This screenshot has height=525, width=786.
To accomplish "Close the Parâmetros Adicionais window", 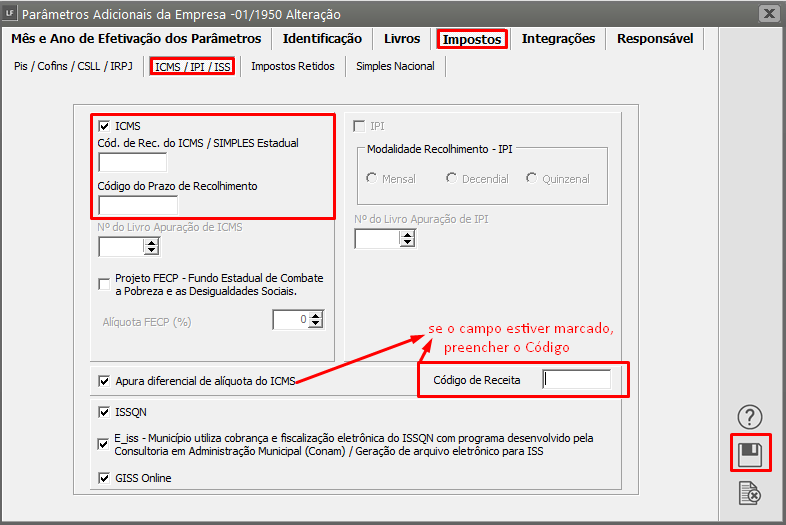I will [x=768, y=14].
